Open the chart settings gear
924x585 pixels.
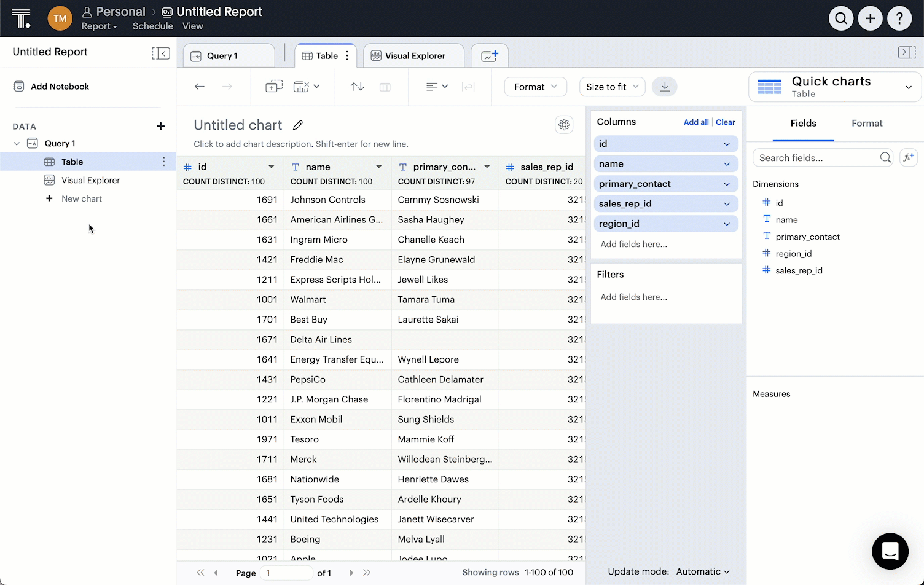click(x=564, y=124)
